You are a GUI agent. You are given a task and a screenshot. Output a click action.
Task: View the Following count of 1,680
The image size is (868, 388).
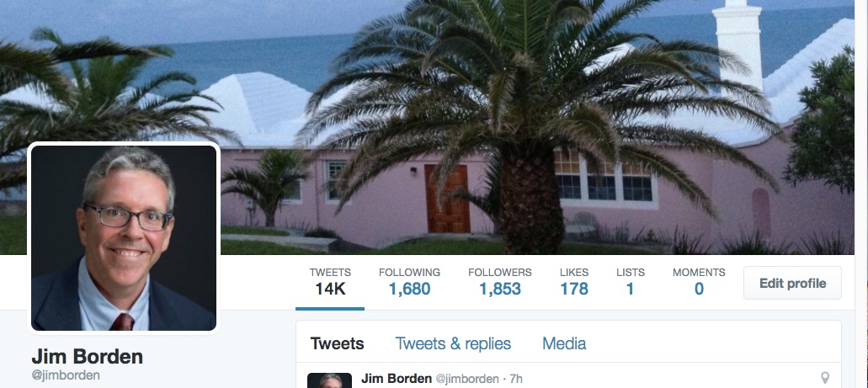(x=409, y=282)
